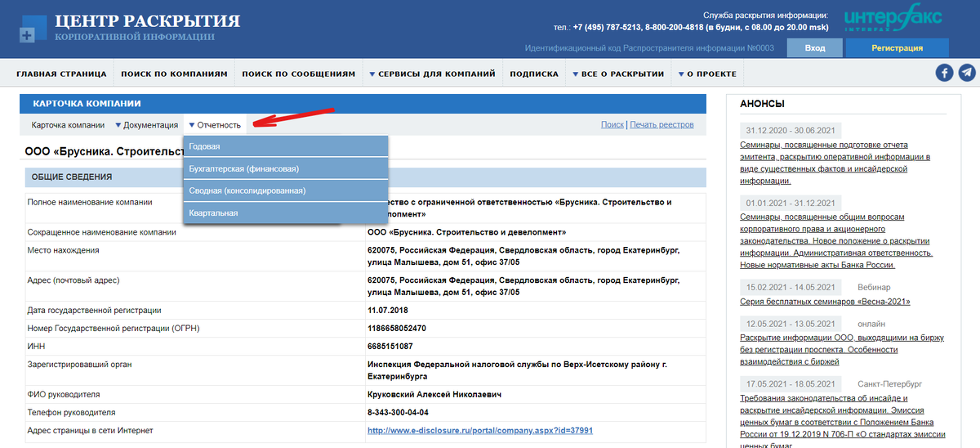The image size is (980, 448).
Task: Click Инспекция Федеральной налоговой службы value
Action: coord(518,370)
